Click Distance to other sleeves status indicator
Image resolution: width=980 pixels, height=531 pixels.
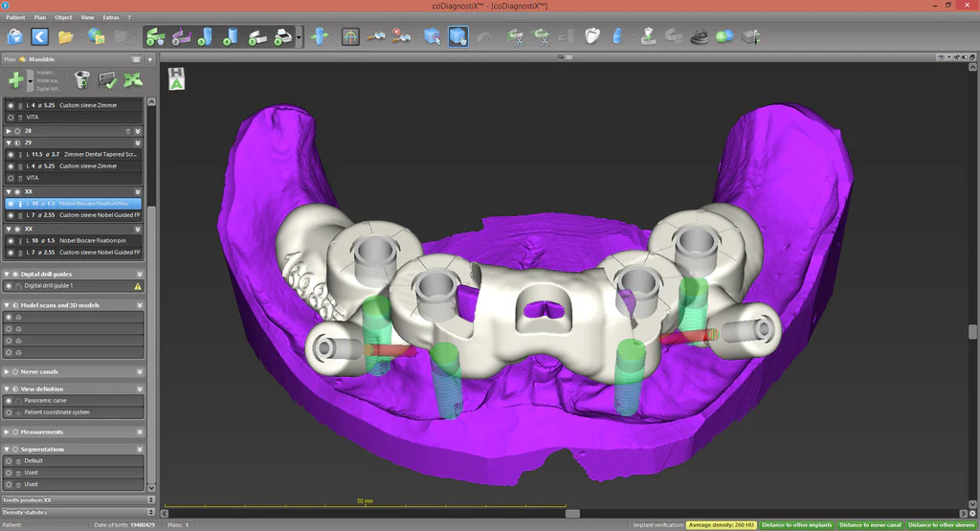tap(941, 525)
